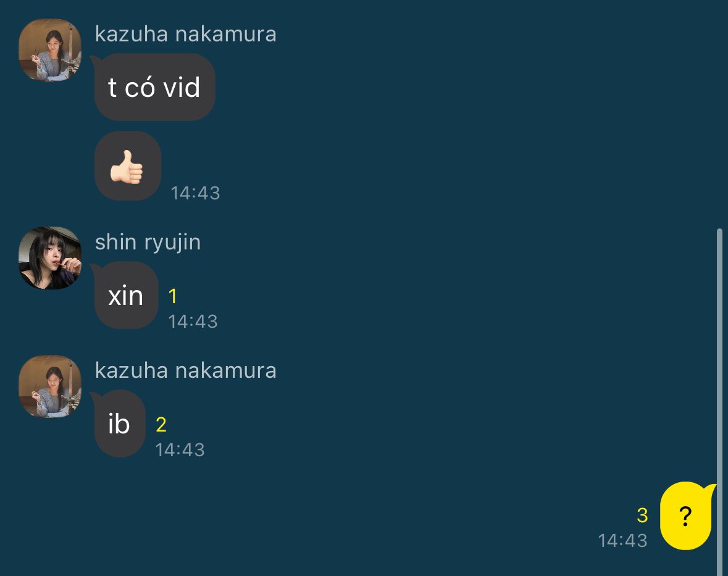This screenshot has height=576, width=728.
Task: Tap the unread count 2 beside 'ib'
Action: pos(161,425)
